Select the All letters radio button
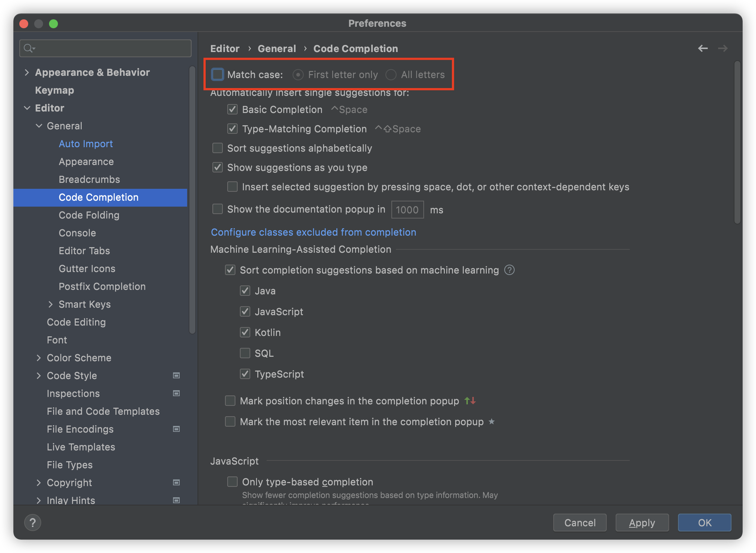756x553 pixels. [x=391, y=75]
